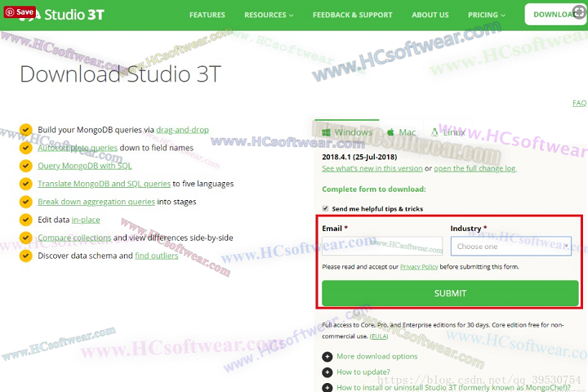Screen dimensions: 588x392
Task: Open 'See what's new in this version' link
Action: 372,168
